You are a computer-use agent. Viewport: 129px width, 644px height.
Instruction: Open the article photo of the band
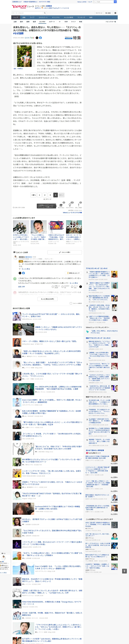pyautogui.click(x=24, y=56)
